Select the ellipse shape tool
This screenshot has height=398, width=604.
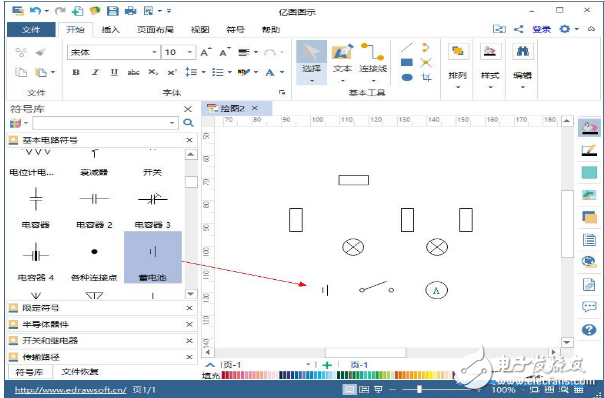pos(407,77)
